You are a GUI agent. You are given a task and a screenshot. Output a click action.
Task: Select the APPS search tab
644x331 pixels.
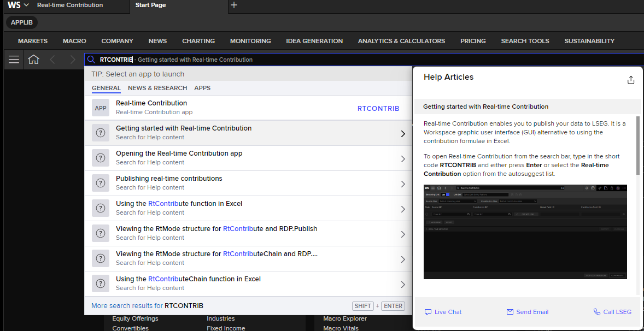pyautogui.click(x=202, y=88)
